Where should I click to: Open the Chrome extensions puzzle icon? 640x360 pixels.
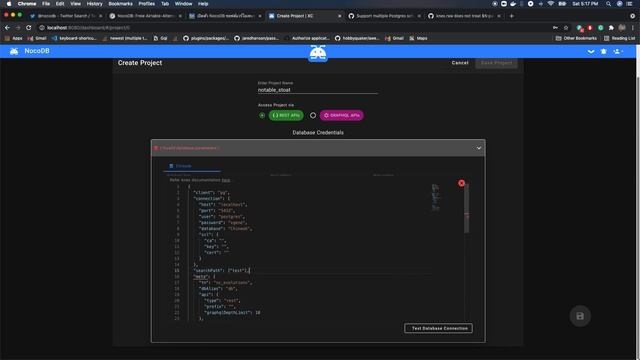[611, 28]
